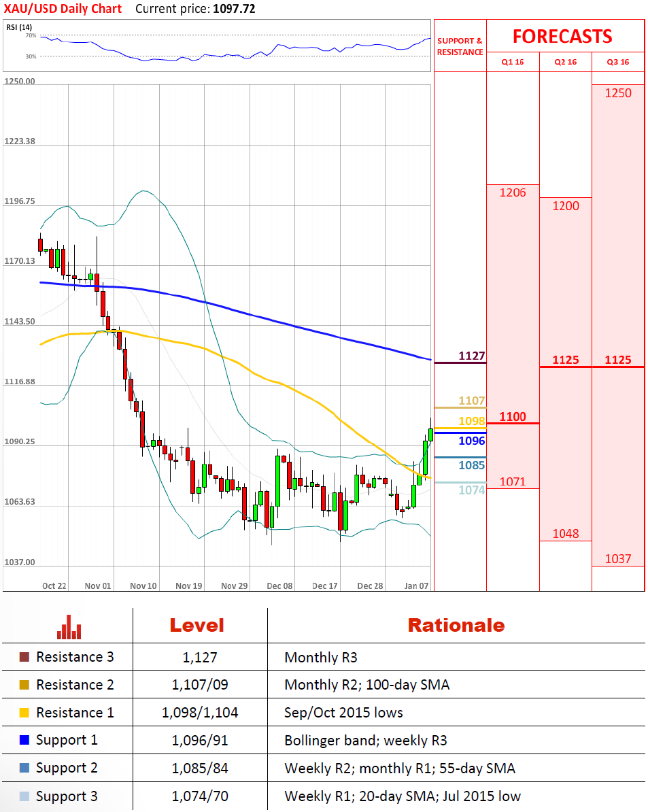The width and height of the screenshot is (648, 812).
Task: Click the 1223.38 price axis label
Action: [20, 141]
